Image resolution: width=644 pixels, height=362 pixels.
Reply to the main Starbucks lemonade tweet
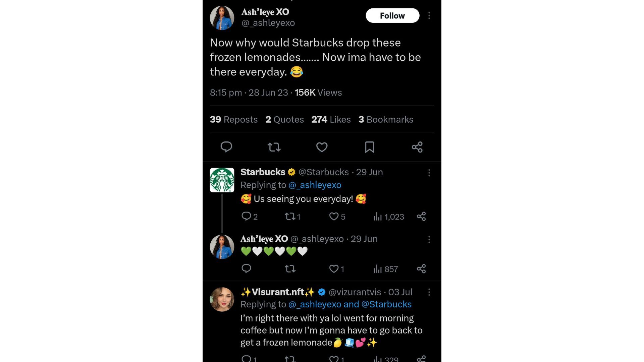pos(226,147)
